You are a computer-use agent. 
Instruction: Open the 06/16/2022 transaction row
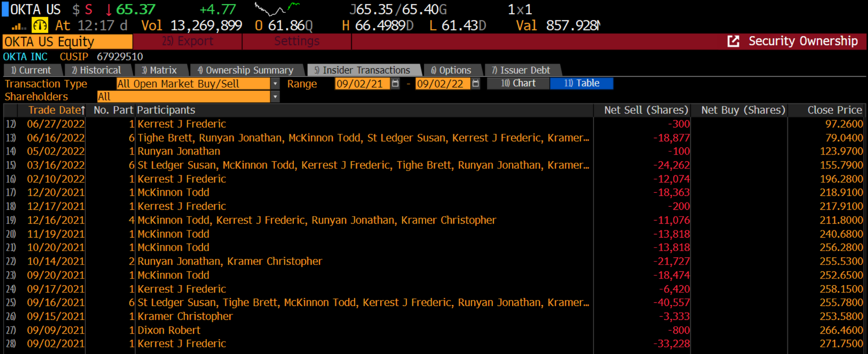434,138
